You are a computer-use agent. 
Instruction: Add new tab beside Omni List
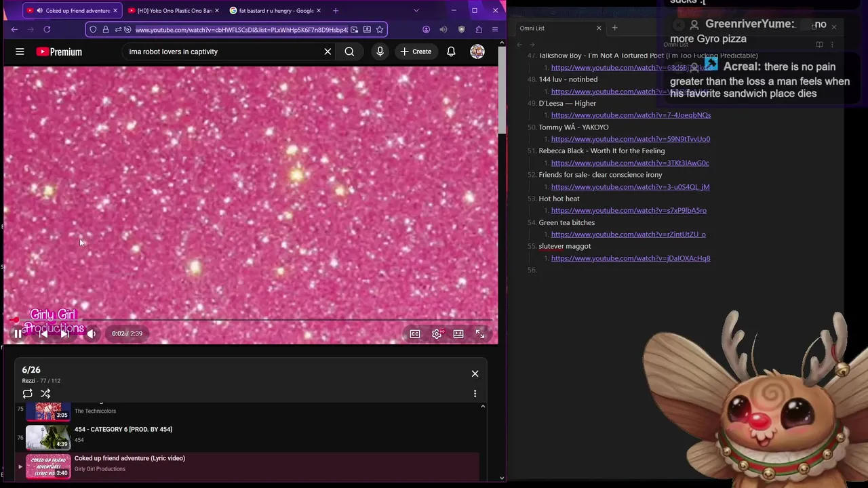(x=614, y=28)
